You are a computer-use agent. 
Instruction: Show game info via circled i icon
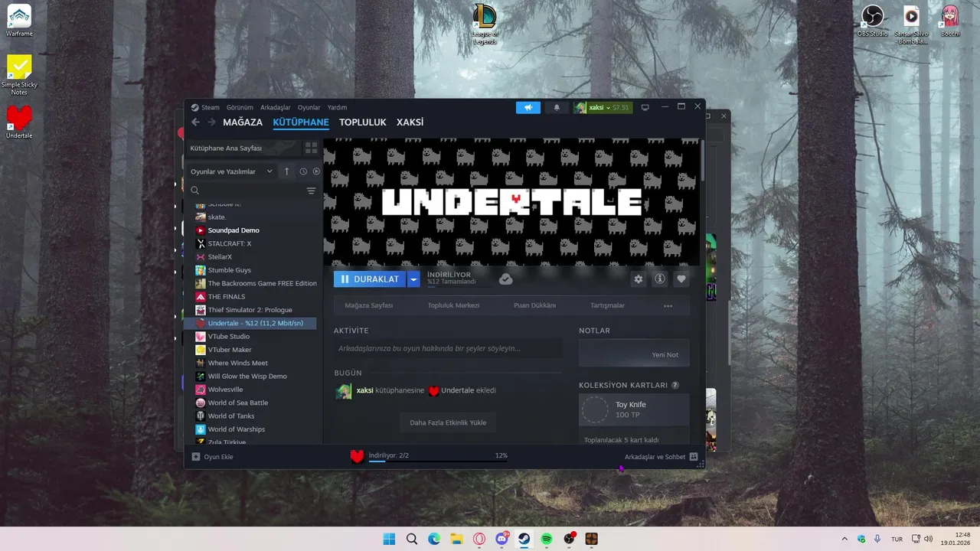[659, 279]
